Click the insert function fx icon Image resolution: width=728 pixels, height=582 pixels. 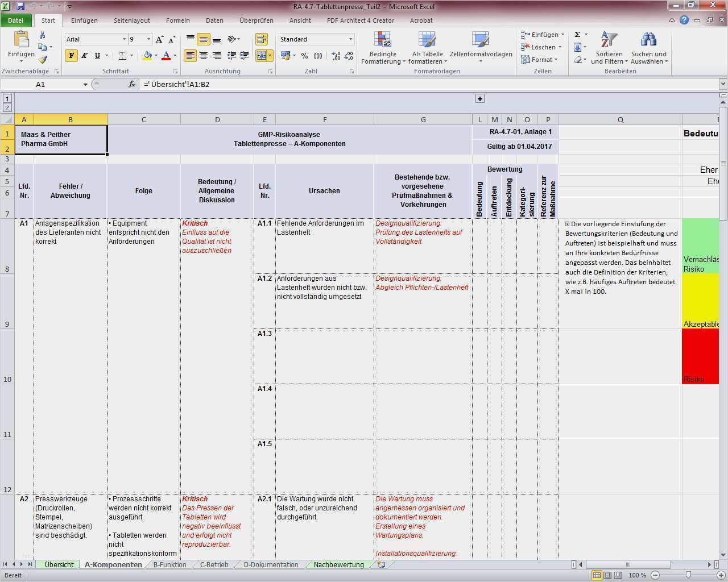point(132,84)
